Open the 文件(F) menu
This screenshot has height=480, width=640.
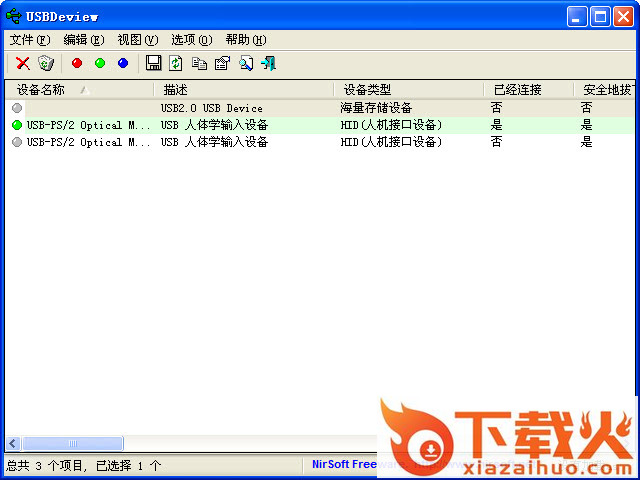pyautogui.click(x=30, y=40)
